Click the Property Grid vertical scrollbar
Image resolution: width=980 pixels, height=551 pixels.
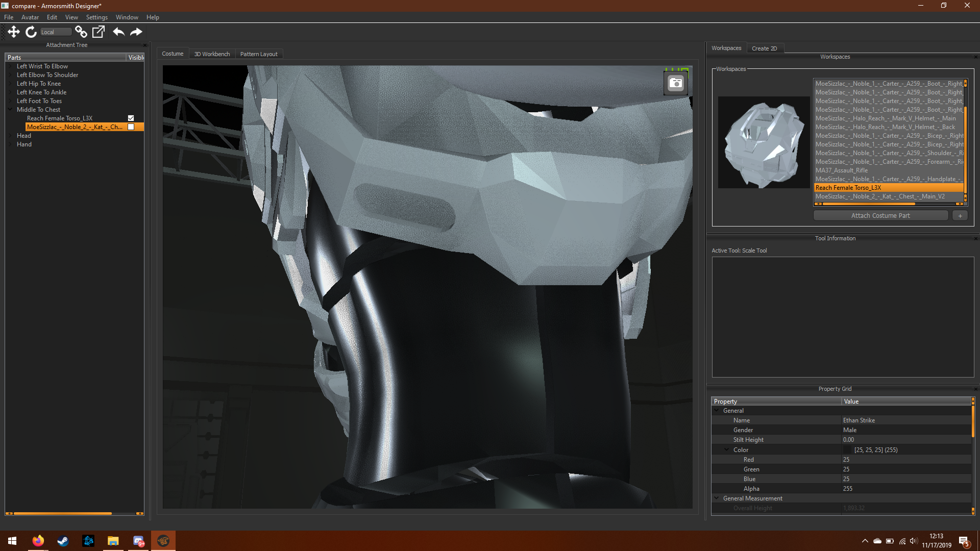tap(973, 421)
